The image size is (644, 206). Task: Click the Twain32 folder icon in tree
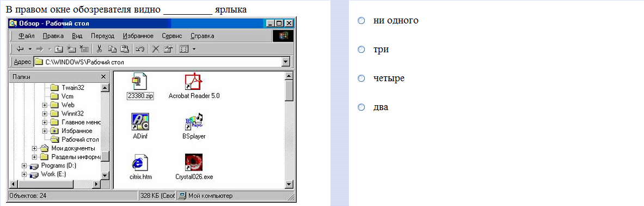click(54, 88)
